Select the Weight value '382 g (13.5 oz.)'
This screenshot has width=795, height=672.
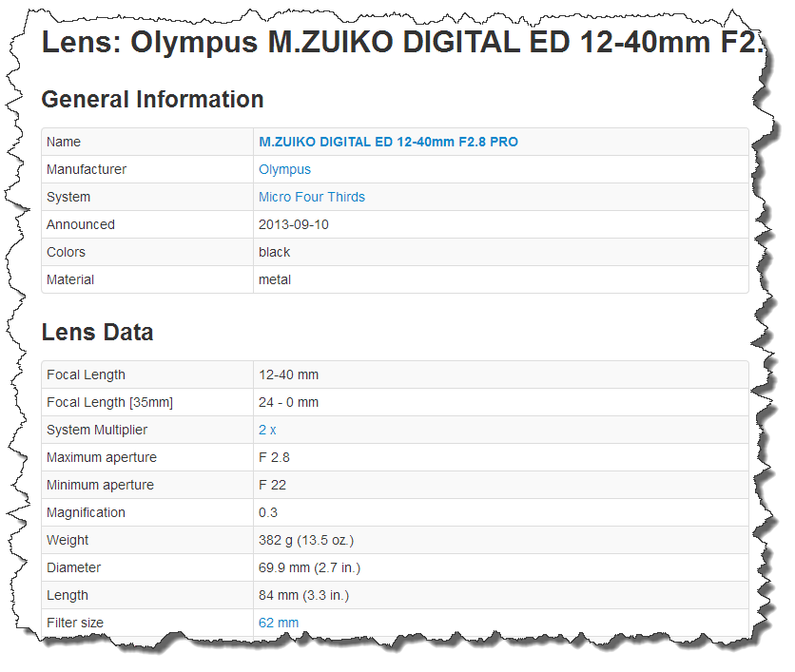[x=306, y=540]
